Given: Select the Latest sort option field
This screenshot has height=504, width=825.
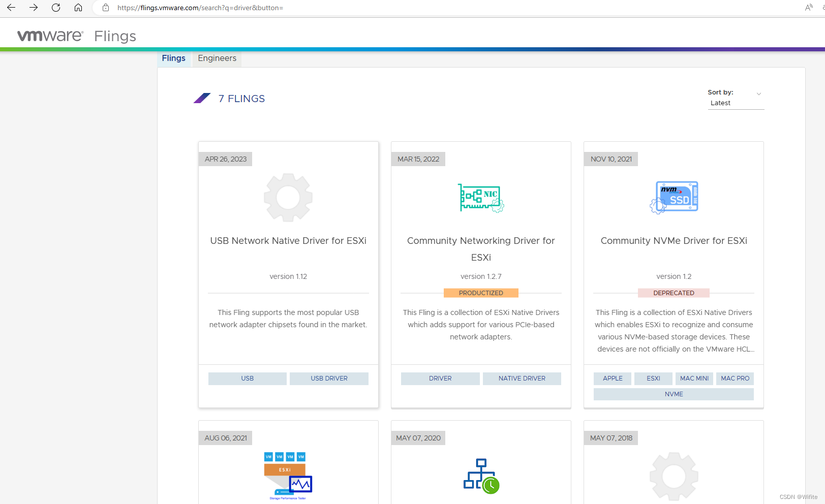Looking at the screenshot, I should coord(736,103).
